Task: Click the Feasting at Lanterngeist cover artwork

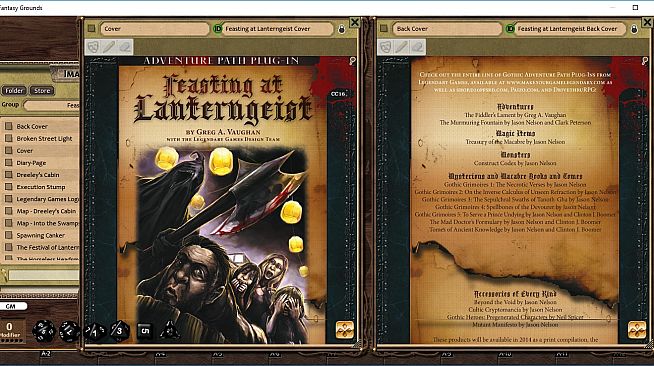Action: pyautogui.click(x=222, y=244)
